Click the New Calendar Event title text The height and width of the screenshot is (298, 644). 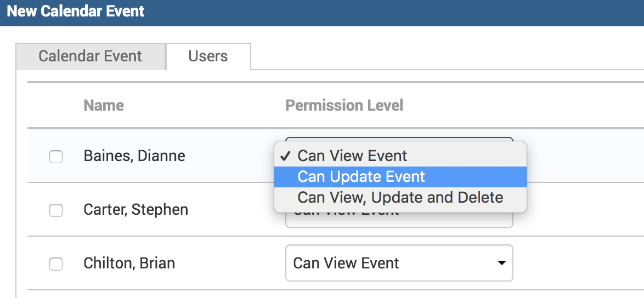point(76,11)
